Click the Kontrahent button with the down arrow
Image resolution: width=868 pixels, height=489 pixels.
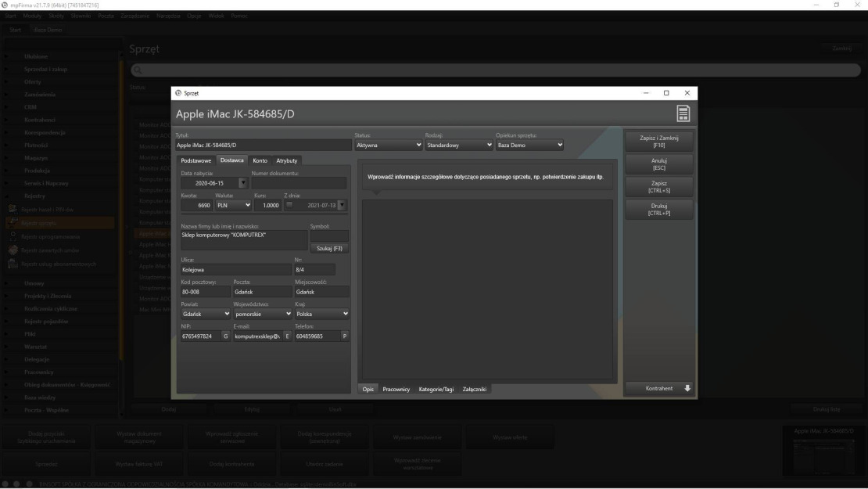click(x=659, y=388)
